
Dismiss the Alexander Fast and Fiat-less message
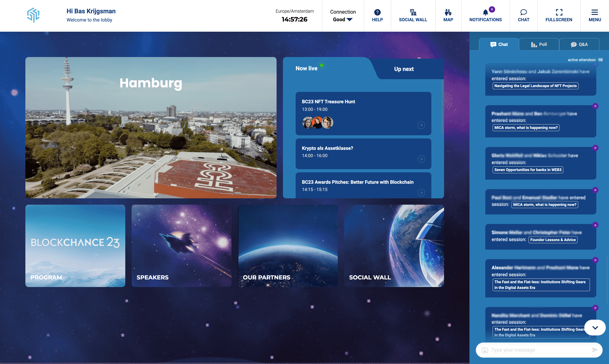(x=595, y=260)
